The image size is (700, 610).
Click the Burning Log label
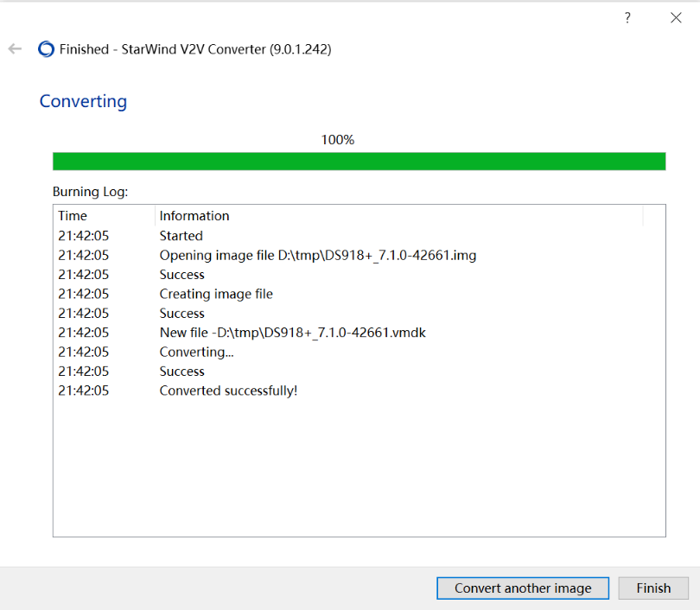coord(90,192)
